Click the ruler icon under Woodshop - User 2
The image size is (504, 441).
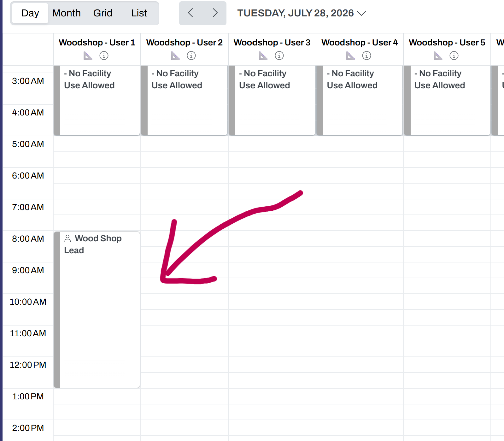pos(175,56)
